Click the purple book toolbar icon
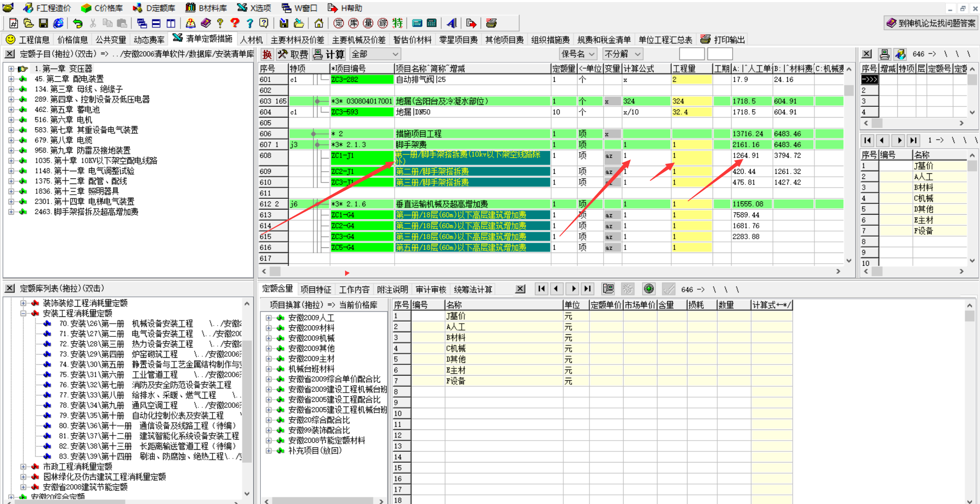The height and width of the screenshot is (504, 980). click(x=206, y=24)
